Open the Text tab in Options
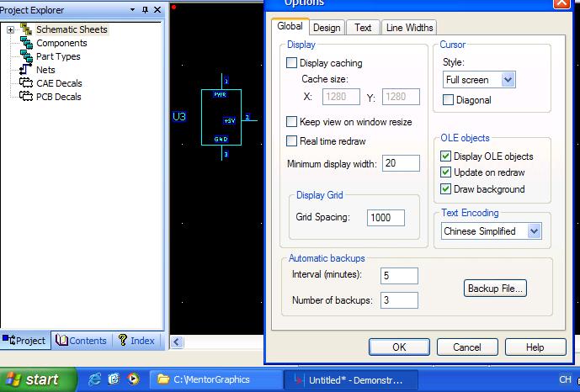 click(363, 28)
